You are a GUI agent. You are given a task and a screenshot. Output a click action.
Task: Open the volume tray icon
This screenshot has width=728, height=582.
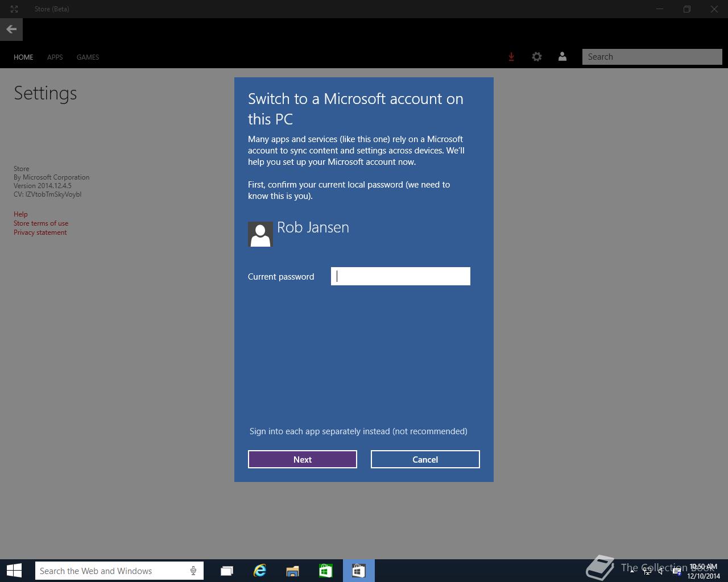coord(661,571)
